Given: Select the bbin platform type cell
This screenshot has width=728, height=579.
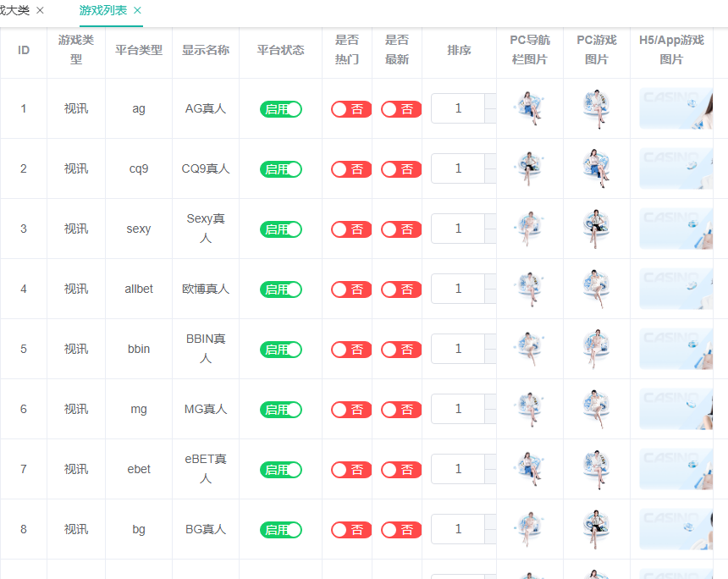Looking at the screenshot, I should (x=139, y=349).
